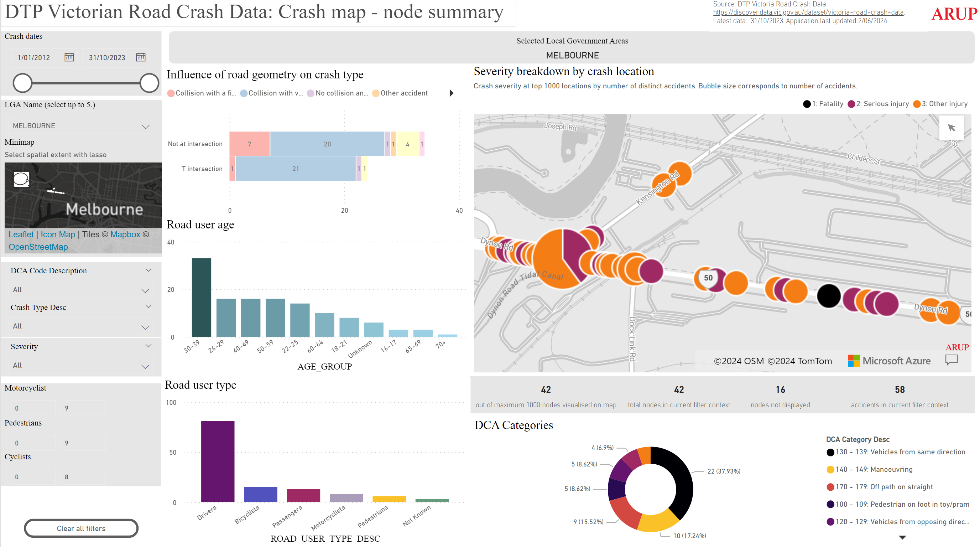980x547 pixels.
Task: Click the Clear all filters button
Action: click(x=81, y=527)
